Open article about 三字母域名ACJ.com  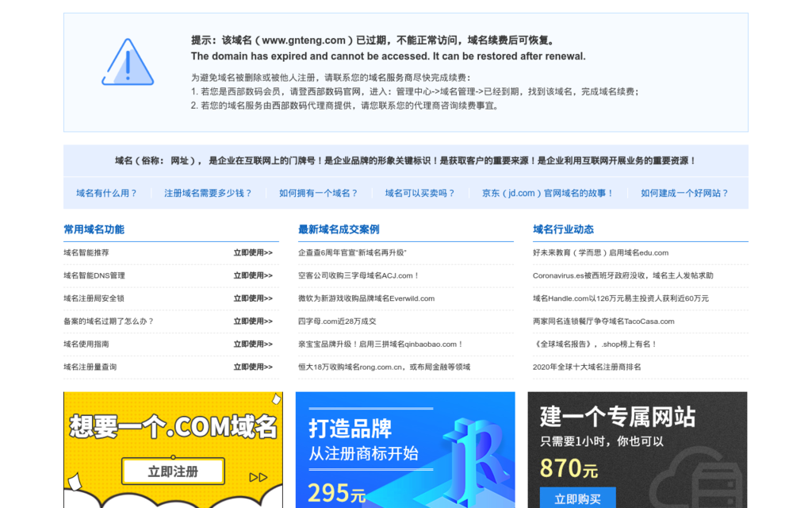(x=358, y=276)
